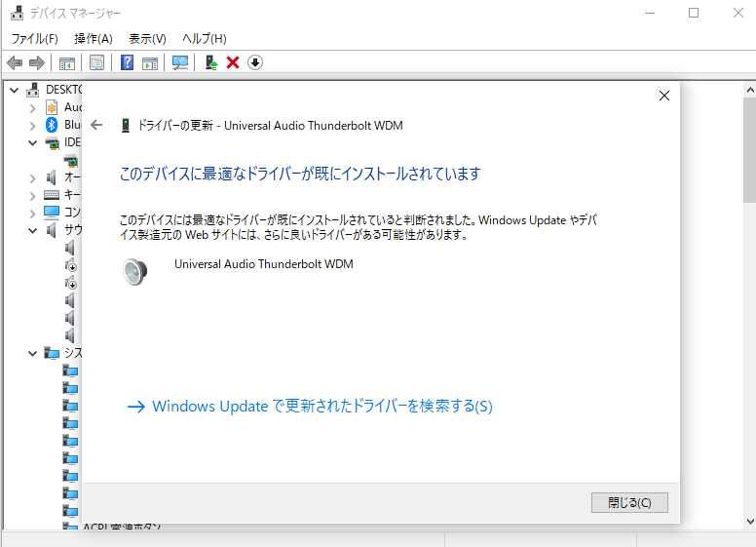Image resolution: width=756 pixels, height=547 pixels.
Task: Collapse the サウ sound category chevron
Action: (32, 230)
